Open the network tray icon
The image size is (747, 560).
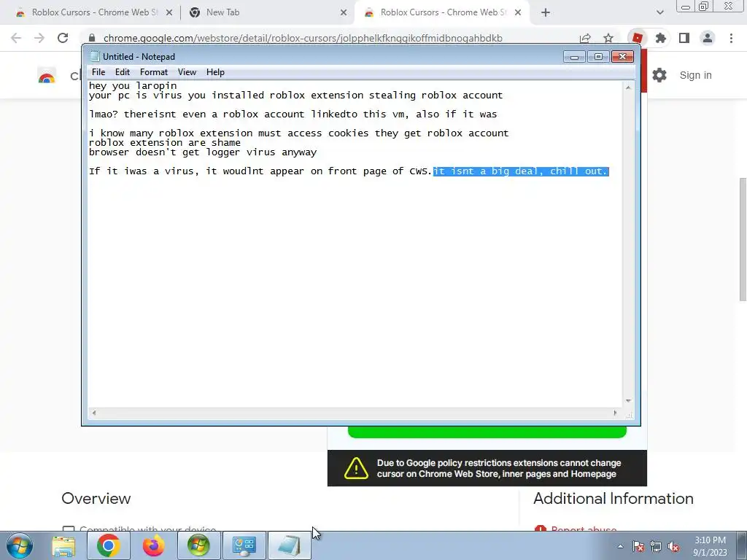656,547
